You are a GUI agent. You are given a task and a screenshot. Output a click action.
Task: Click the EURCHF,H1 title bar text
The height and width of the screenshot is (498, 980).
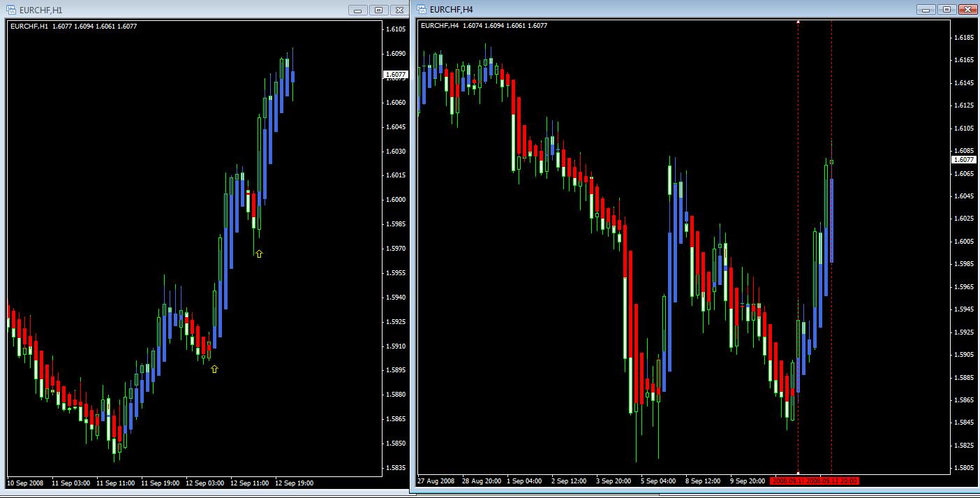click(41, 10)
